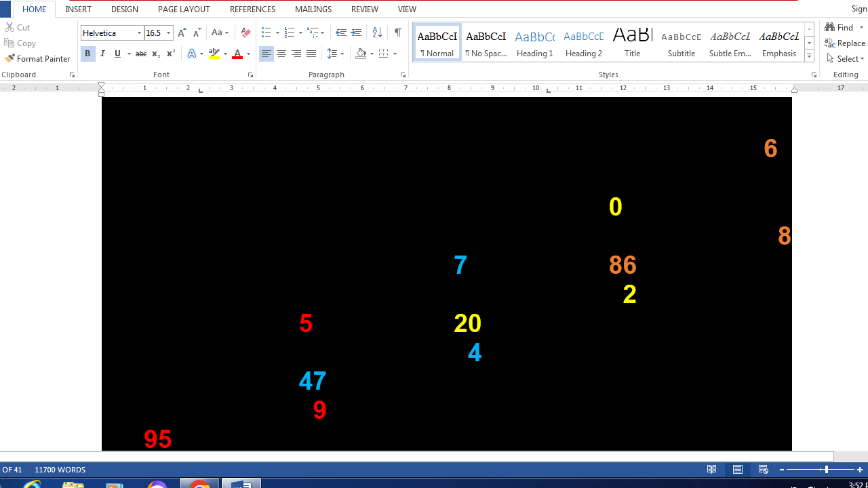Open line spacing options
868x488 pixels.
[x=332, y=54]
